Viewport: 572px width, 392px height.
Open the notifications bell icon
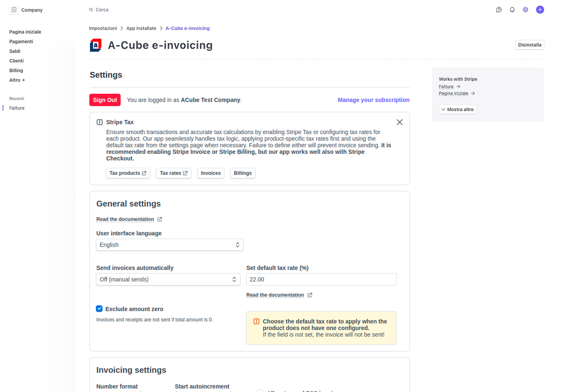[512, 10]
